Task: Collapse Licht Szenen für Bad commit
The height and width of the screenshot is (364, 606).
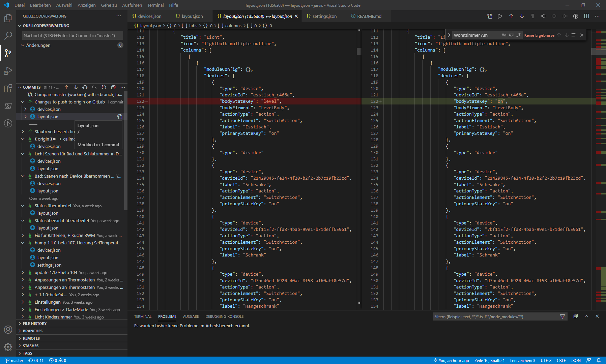Action: click(23, 154)
